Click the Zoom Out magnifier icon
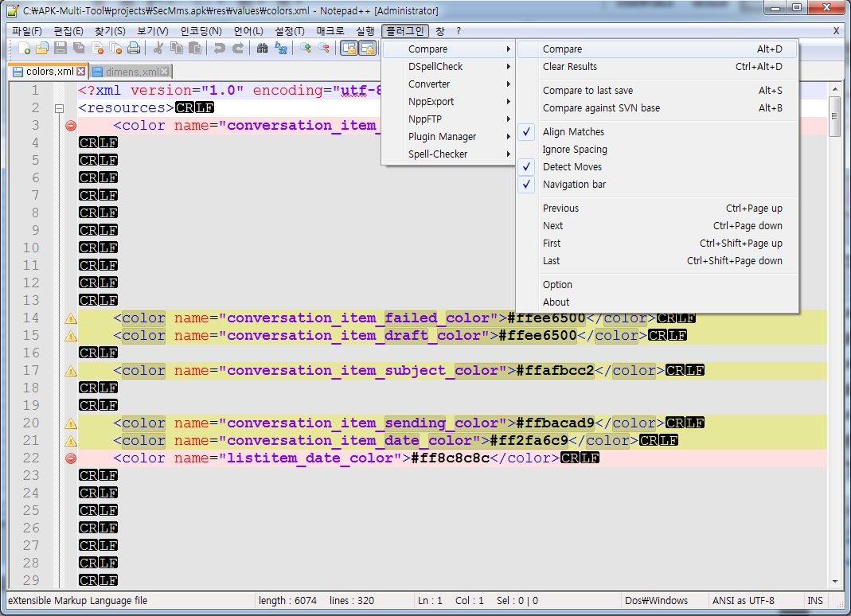 (x=324, y=49)
